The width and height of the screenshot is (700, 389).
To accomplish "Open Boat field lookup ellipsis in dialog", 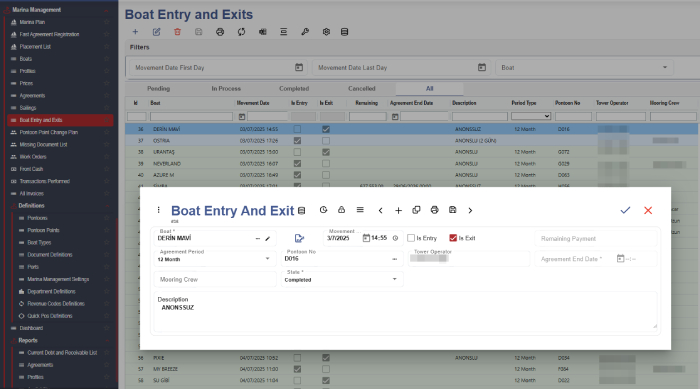I will coord(258,238).
